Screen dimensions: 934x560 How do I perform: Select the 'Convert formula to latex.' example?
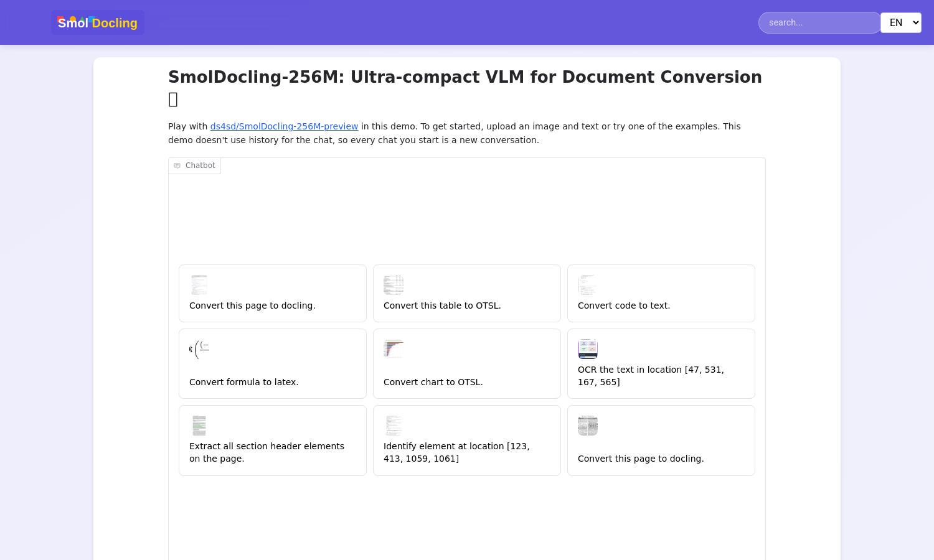point(273,363)
